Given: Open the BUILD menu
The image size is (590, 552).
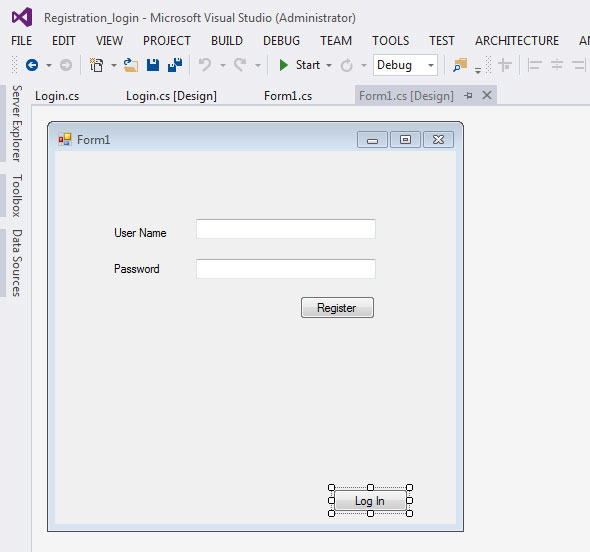Looking at the screenshot, I should (227, 41).
